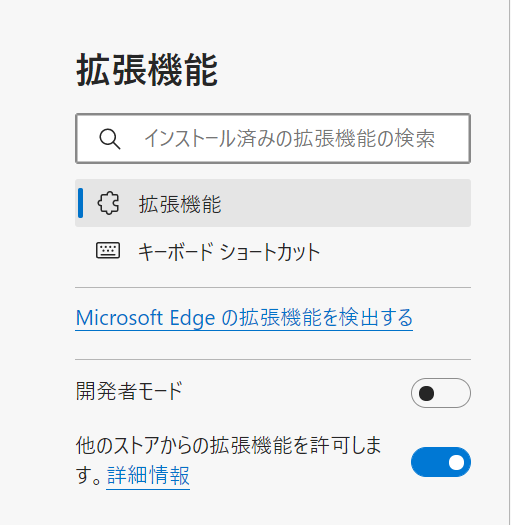Click the ショートカット word in the sidebar
Image resolution: width=511 pixels, height=525 pixels.
[270, 252]
